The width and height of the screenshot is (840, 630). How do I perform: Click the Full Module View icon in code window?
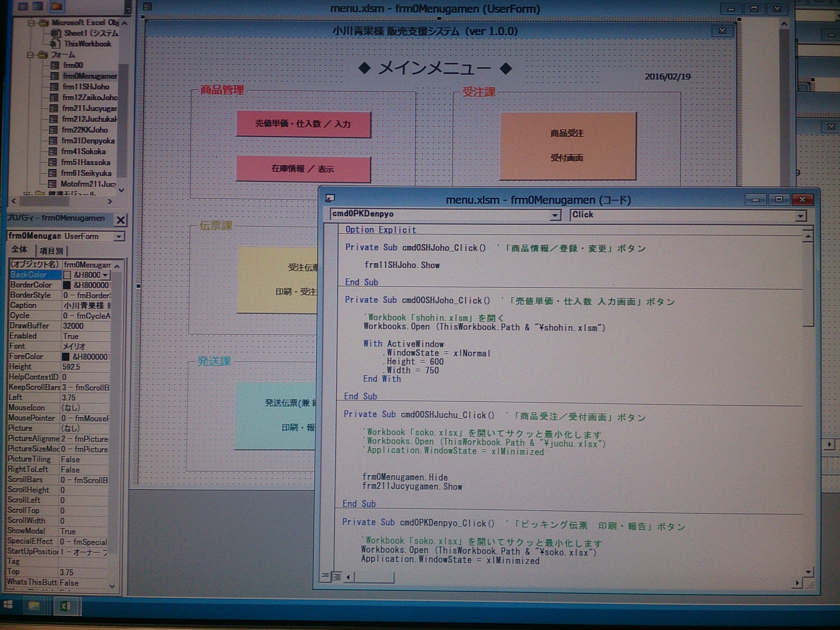337,577
